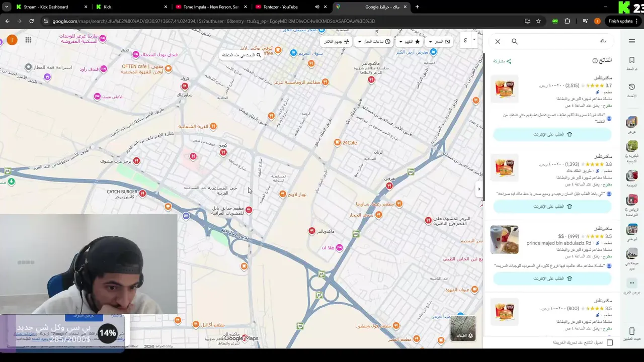
Task: Go back with browser back arrow
Action: point(7,21)
